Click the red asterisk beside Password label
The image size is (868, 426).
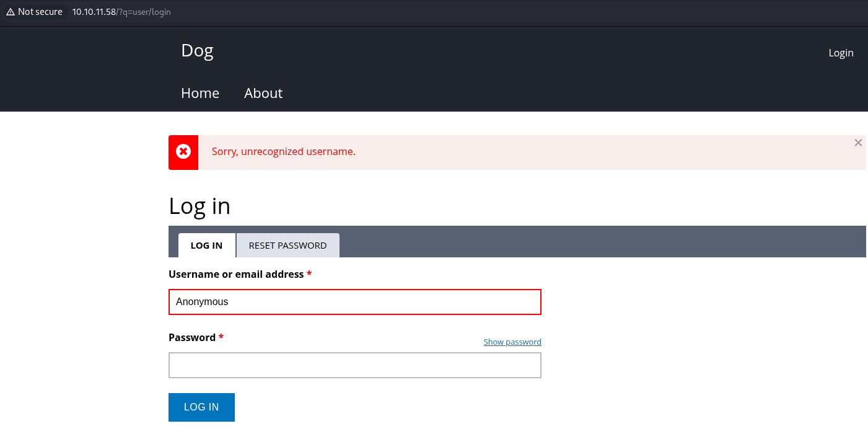tap(221, 337)
